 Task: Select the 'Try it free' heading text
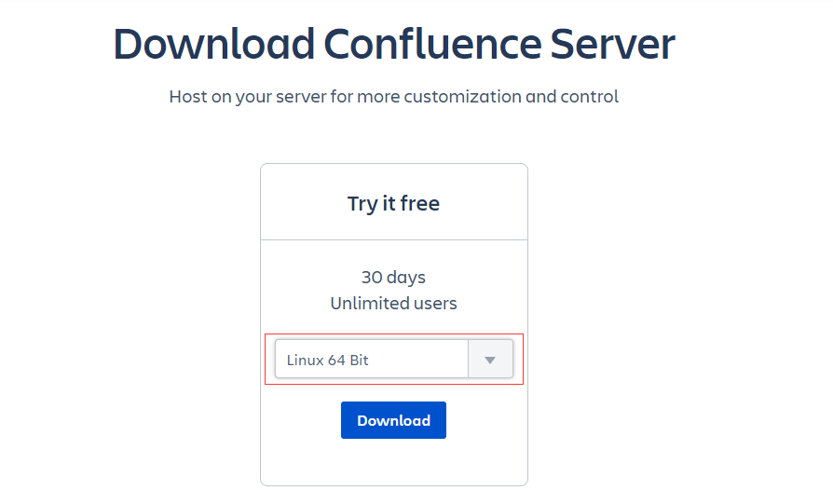pyautogui.click(x=393, y=203)
